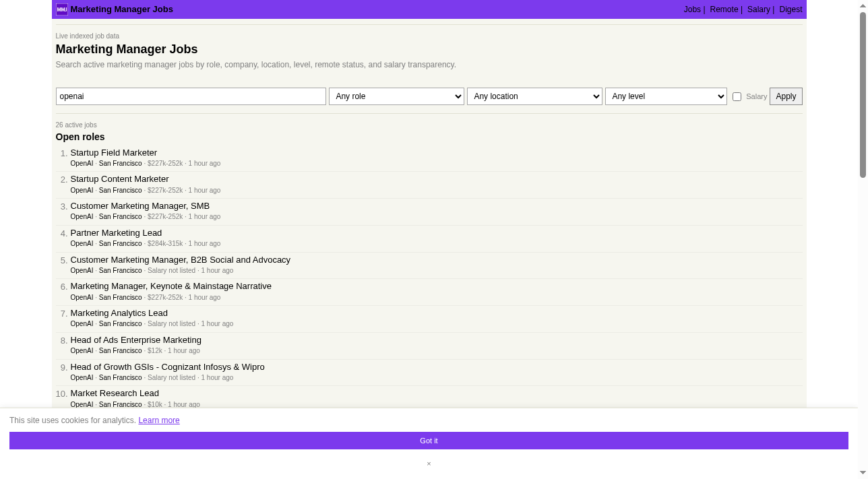Open Head of Growth GSIs job
This screenshot has height=479, width=868.
(168, 367)
